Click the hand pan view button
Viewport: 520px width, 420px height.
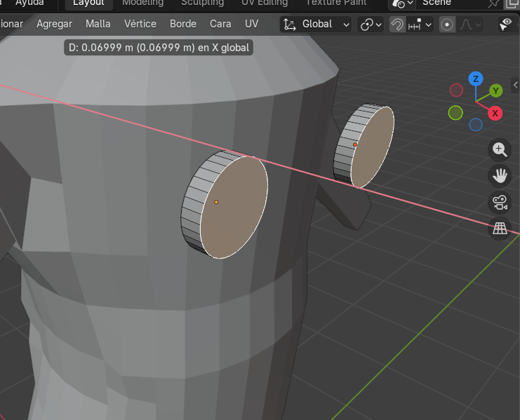click(x=500, y=175)
